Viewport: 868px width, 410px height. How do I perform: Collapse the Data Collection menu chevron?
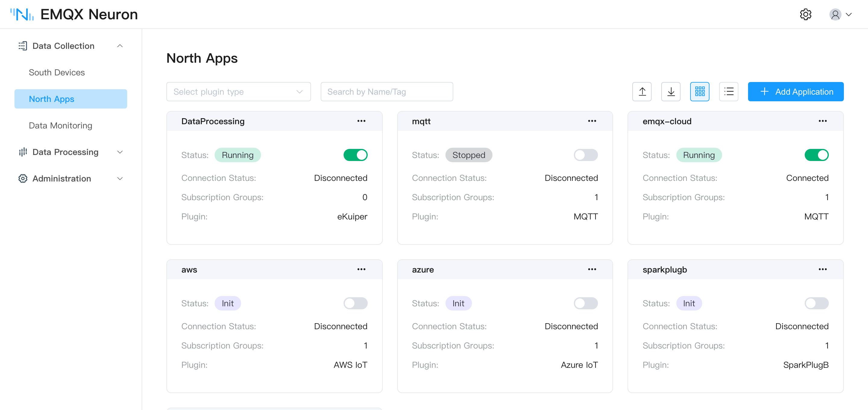tap(120, 46)
